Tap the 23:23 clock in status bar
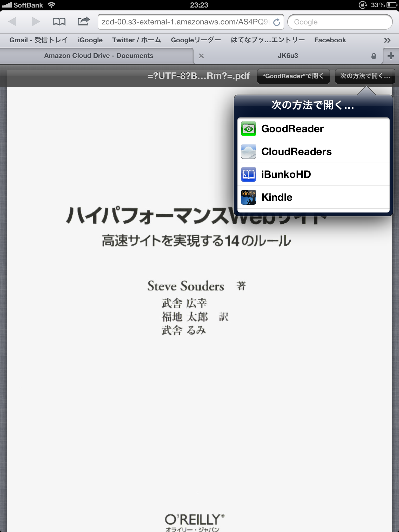 [x=199, y=5]
